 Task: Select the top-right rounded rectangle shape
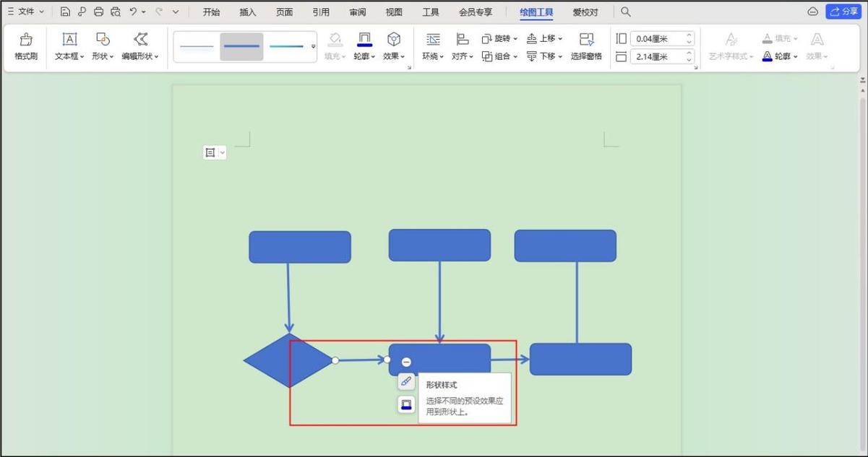pos(565,245)
